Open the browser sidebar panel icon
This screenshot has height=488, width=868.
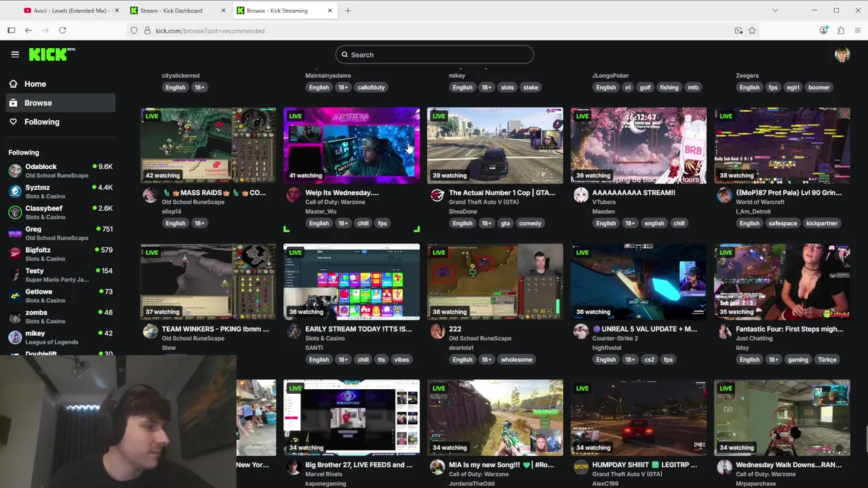tap(12, 30)
